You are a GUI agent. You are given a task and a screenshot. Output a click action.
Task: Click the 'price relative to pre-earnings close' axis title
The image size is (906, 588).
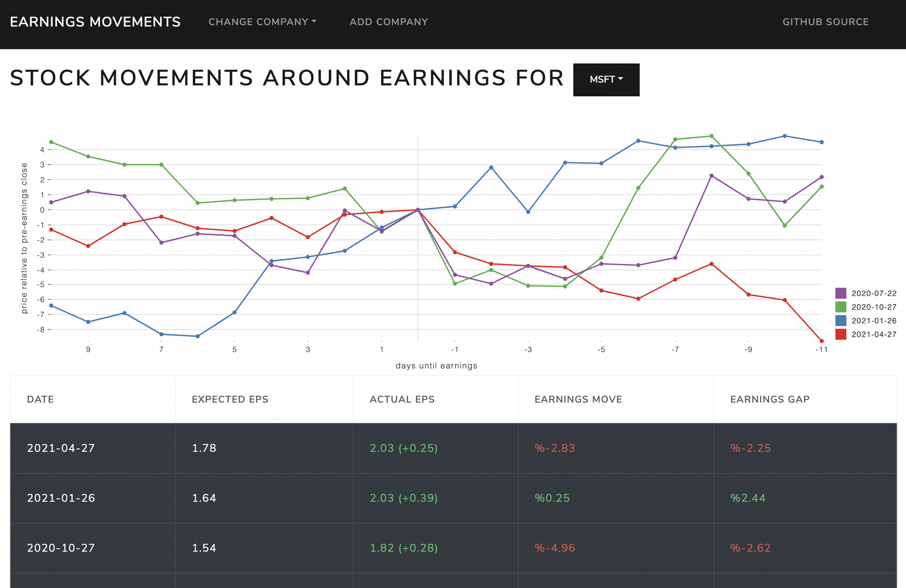tap(24, 238)
